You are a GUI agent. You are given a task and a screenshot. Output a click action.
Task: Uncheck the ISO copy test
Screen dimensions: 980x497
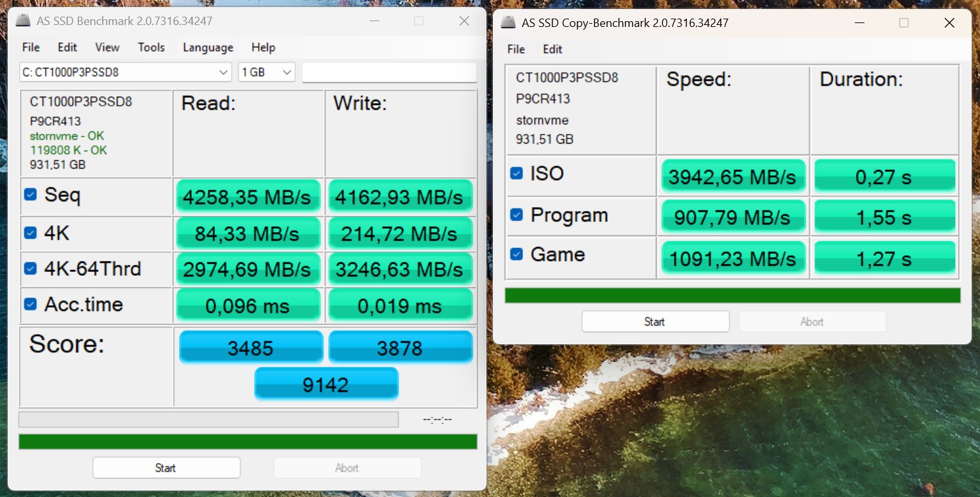click(516, 173)
